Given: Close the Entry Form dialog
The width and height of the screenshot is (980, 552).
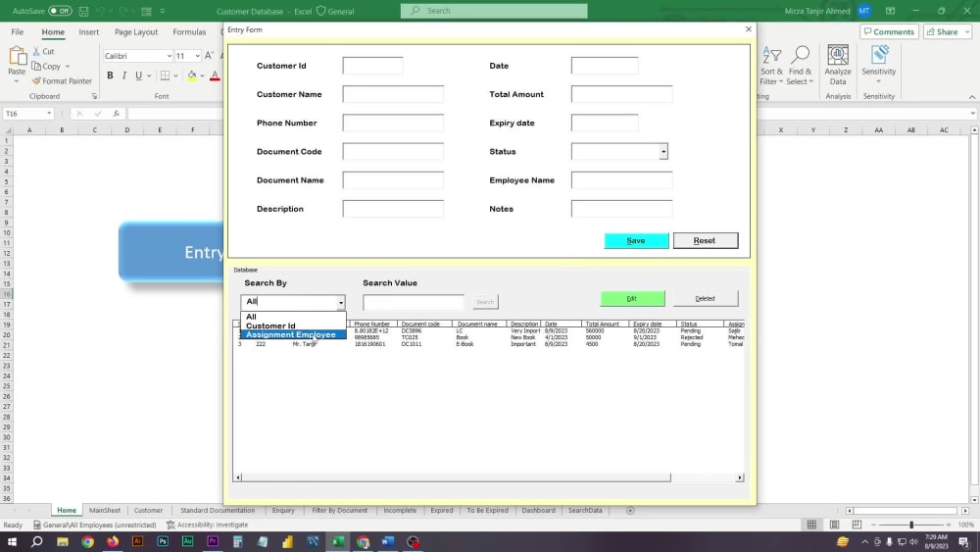Looking at the screenshot, I should [748, 29].
